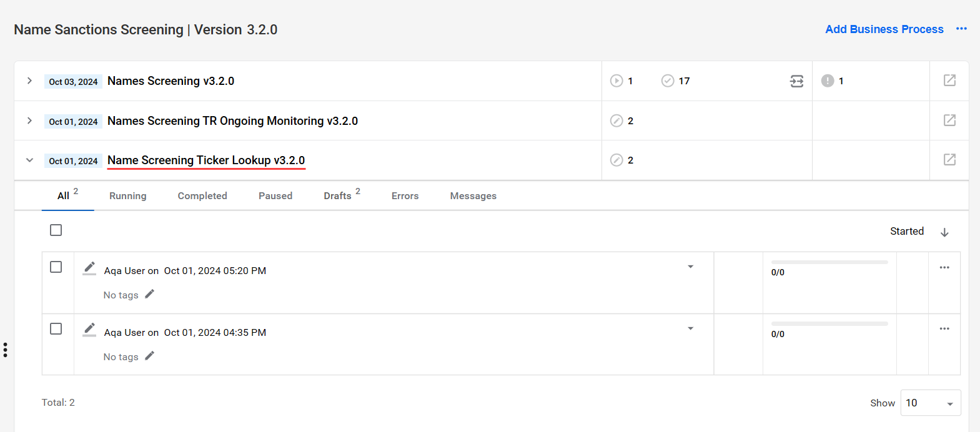Screen dimensions: 980x432
Task: Open more options for 05:20 PM entry
Action: pos(944,267)
